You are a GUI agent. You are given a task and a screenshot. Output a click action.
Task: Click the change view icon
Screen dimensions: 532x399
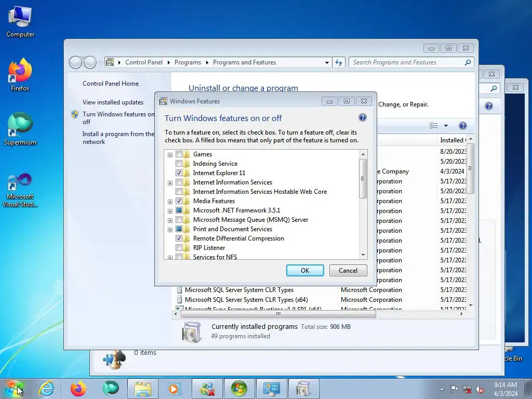pyautogui.click(x=434, y=126)
